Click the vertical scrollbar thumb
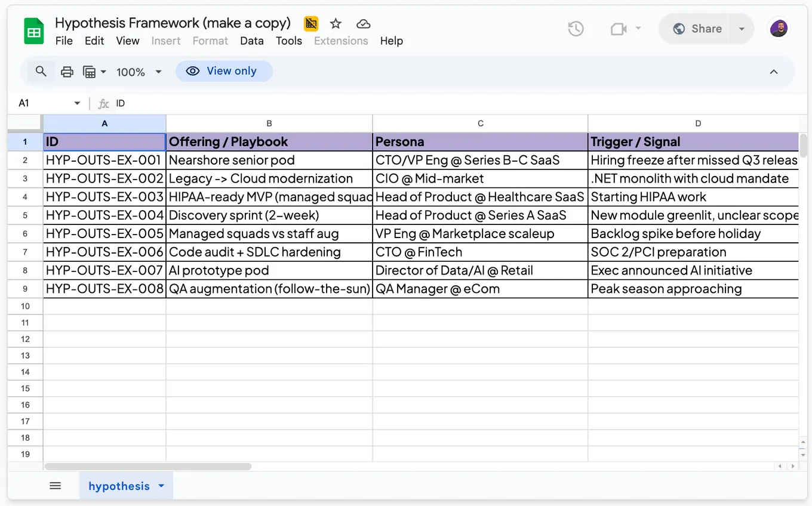This screenshot has width=812, height=506. click(x=803, y=146)
